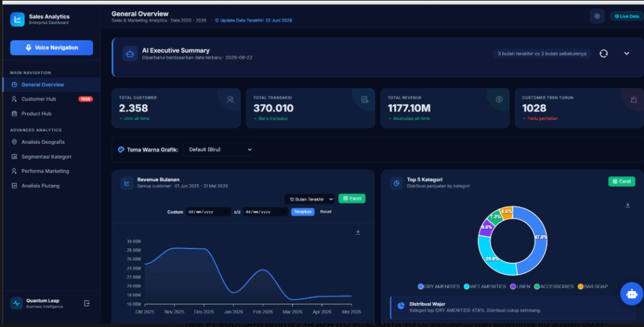Open the Tema Warna Grafik dropdown
The image size is (644, 327).
pos(218,150)
